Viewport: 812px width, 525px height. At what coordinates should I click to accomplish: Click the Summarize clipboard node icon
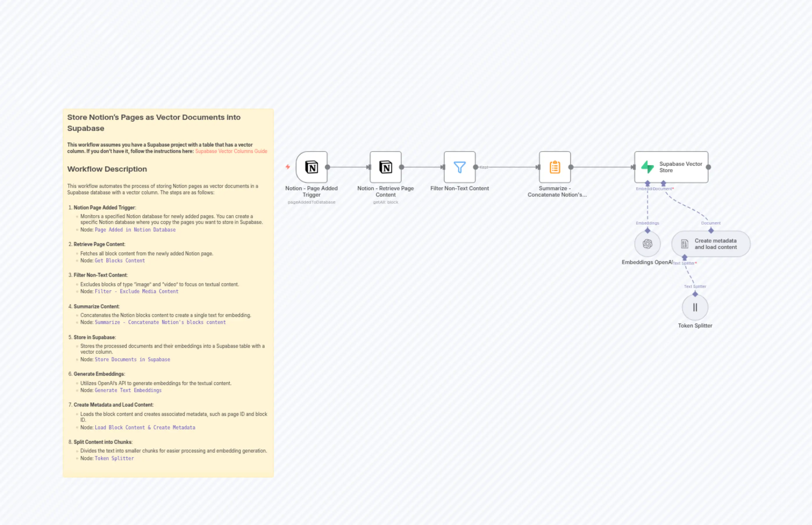pos(555,167)
